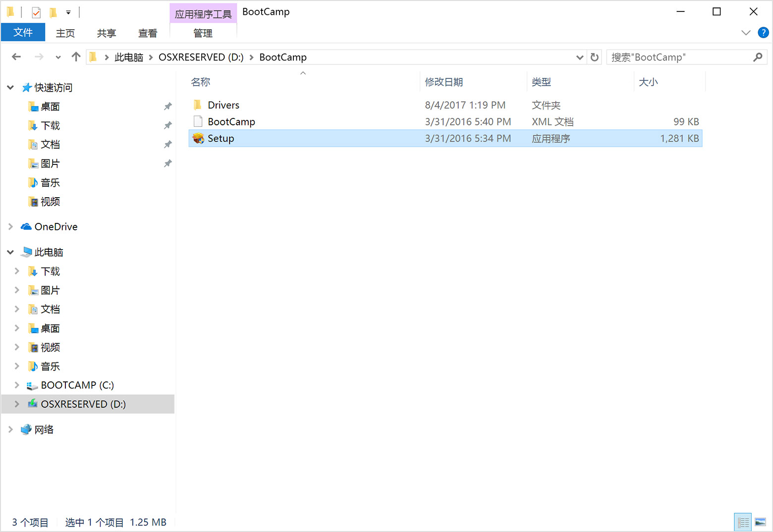Switch to large icons view layout
The image size is (773, 532).
(761, 522)
